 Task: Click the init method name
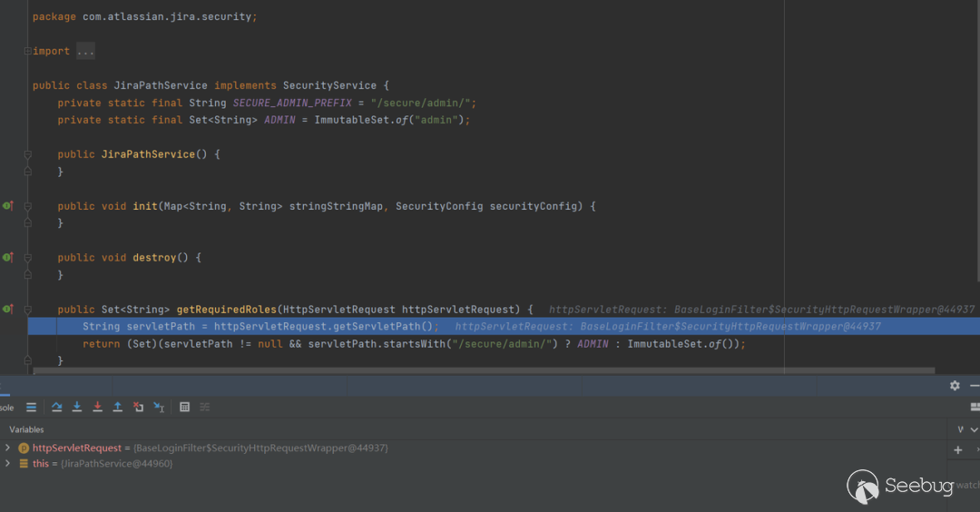click(x=145, y=206)
